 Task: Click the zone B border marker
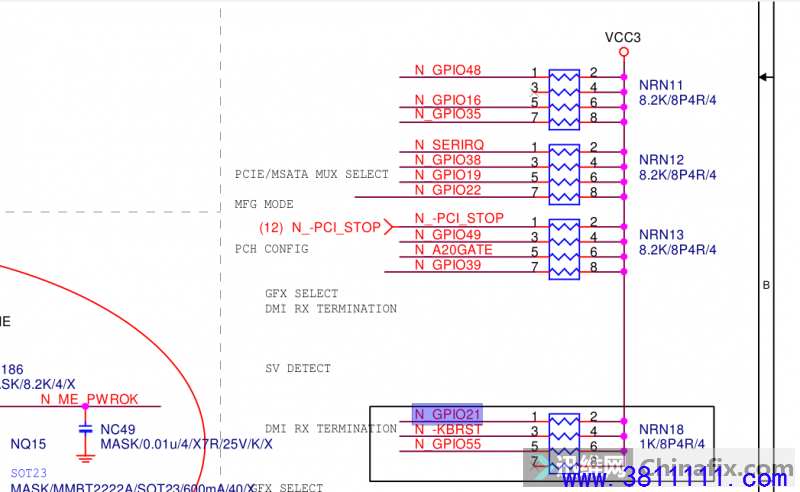766,285
